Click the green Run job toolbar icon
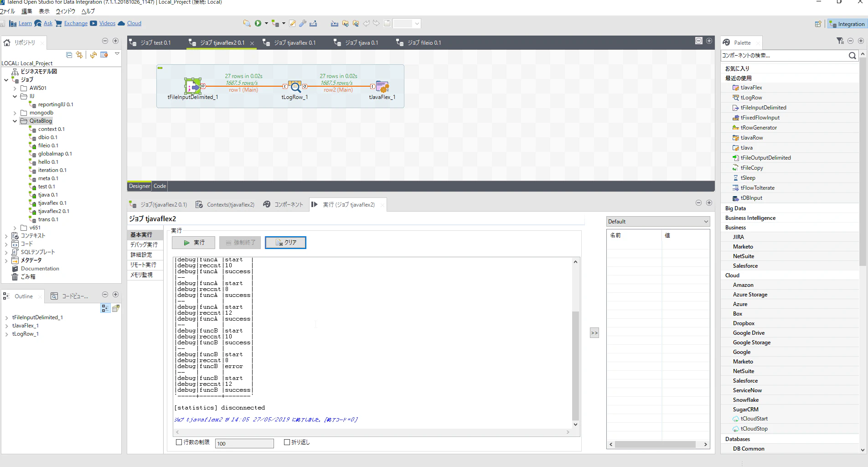868x467 pixels. [x=258, y=23]
